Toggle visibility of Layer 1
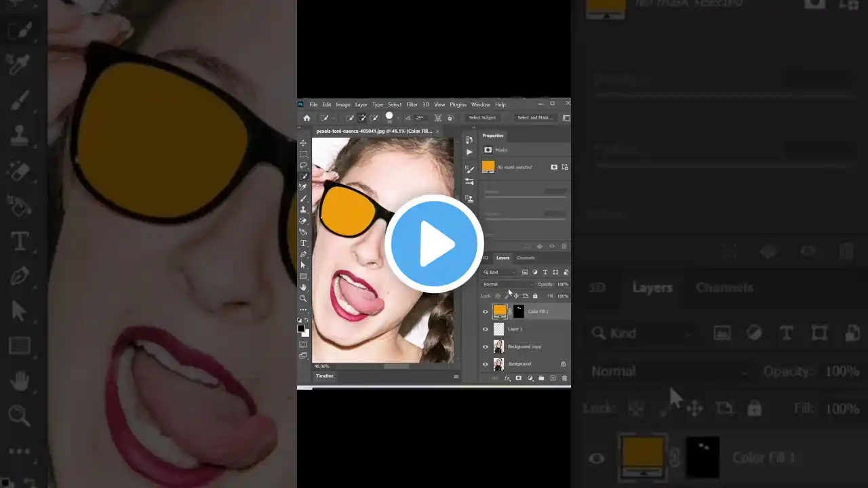868x488 pixels. point(485,329)
